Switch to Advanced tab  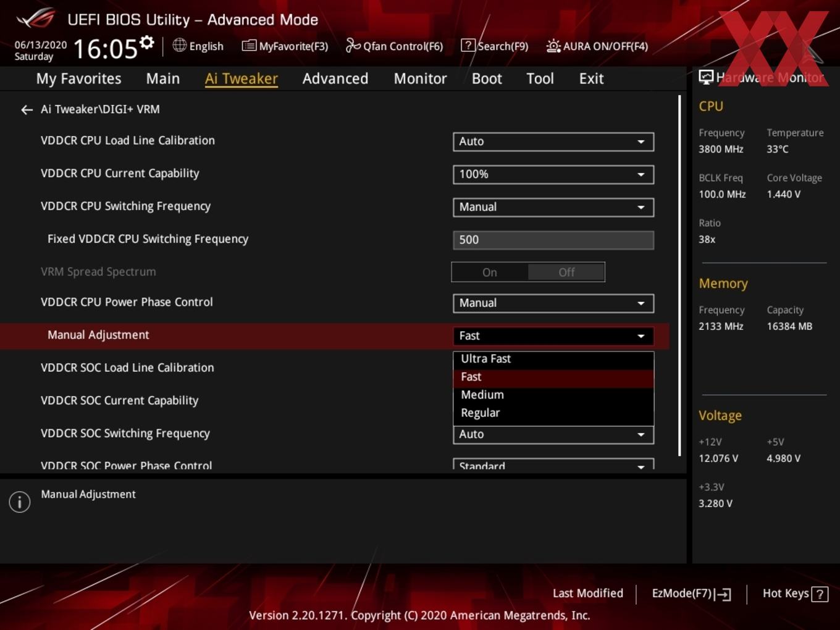(x=335, y=79)
